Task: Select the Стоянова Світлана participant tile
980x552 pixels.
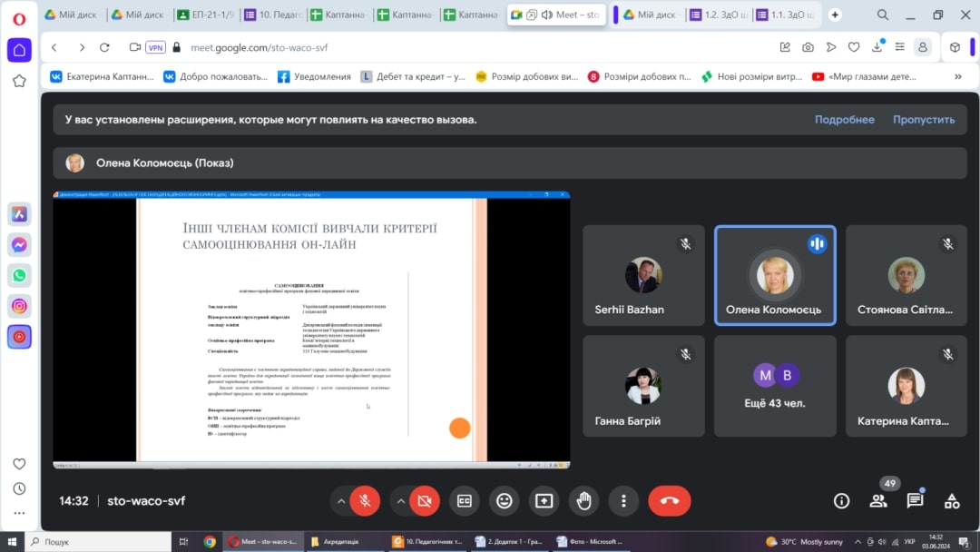Action: pyautogui.click(x=906, y=276)
